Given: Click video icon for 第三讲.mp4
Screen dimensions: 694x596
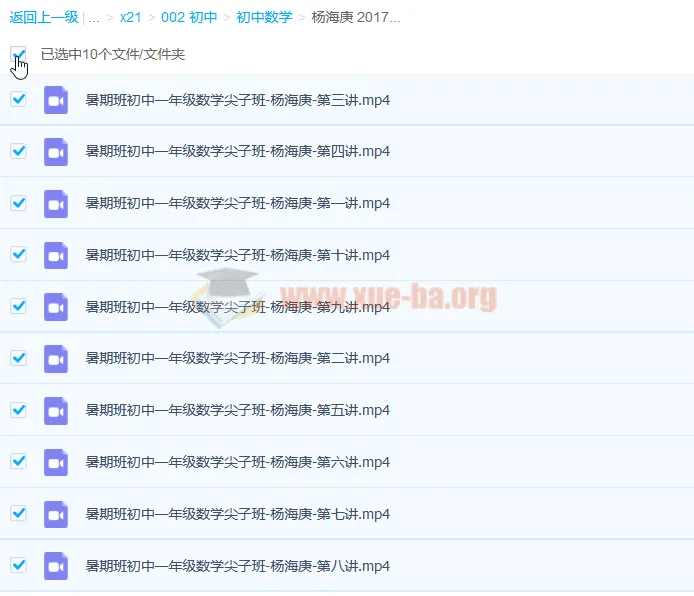Looking at the screenshot, I should pos(56,100).
